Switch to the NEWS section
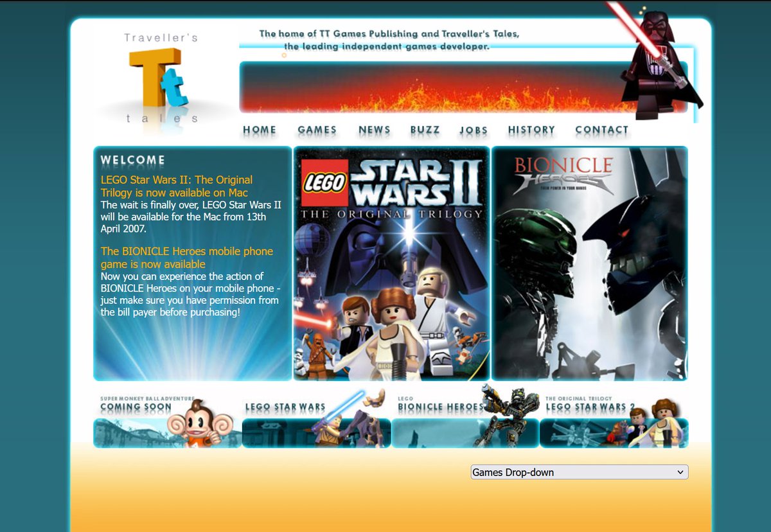The height and width of the screenshot is (532, 771). tap(374, 129)
